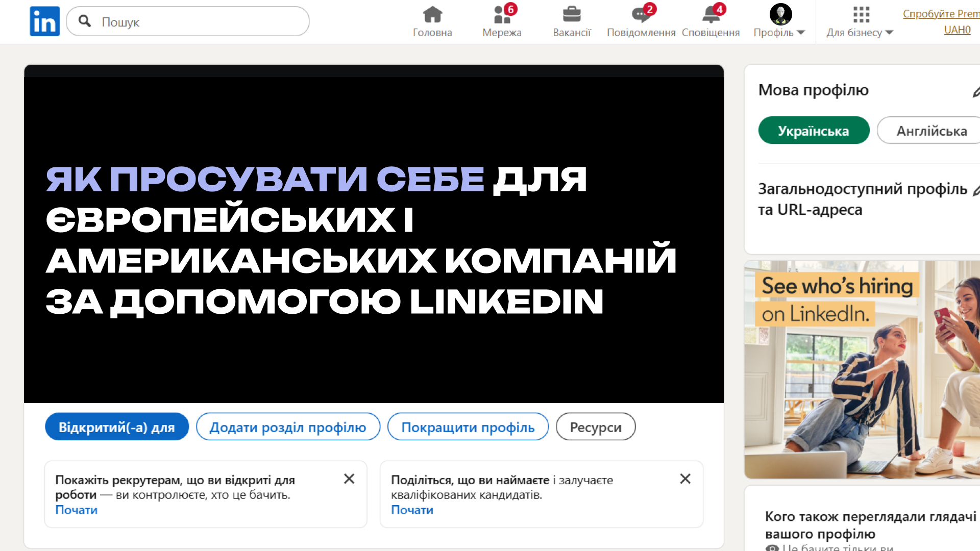Dismiss the open-to-work recruiter tip
This screenshot has width=980, height=551.
click(x=349, y=479)
